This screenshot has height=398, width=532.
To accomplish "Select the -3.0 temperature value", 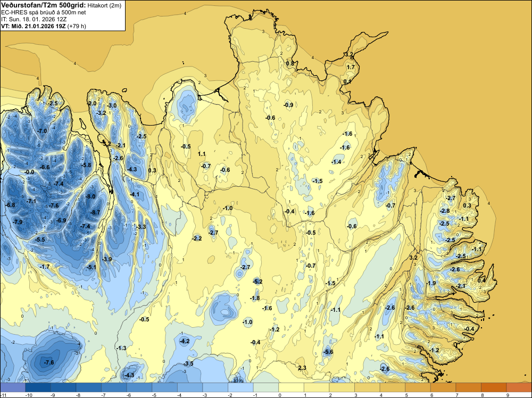I will pyautogui.click(x=112, y=105).
